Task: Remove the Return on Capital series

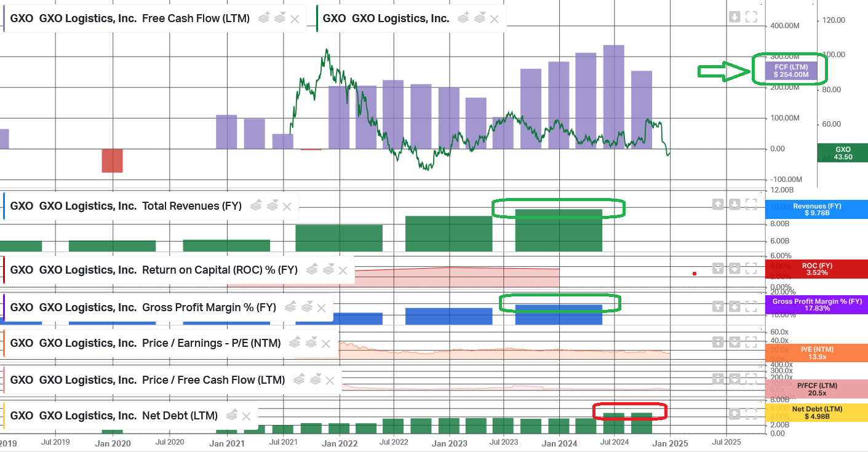Action: click(343, 270)
